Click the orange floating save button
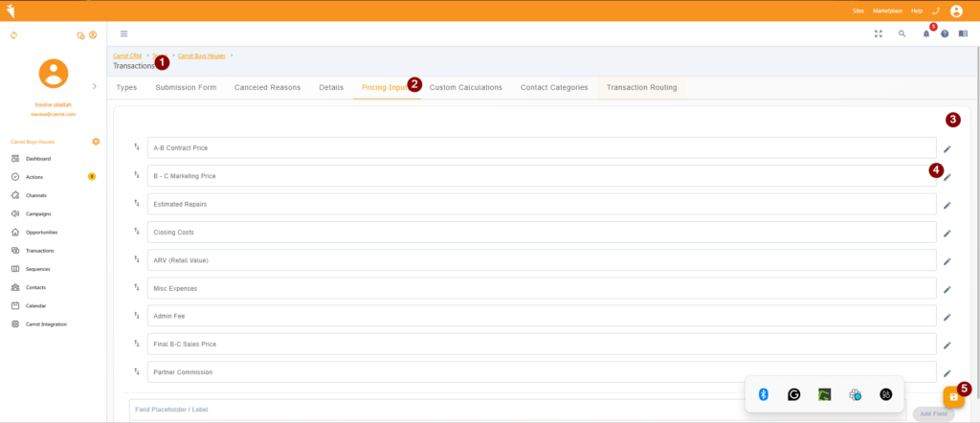 (952, 396)
